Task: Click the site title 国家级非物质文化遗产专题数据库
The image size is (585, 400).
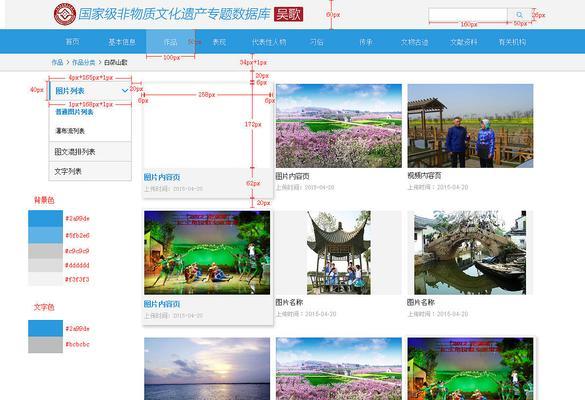Action: [174, 15]
